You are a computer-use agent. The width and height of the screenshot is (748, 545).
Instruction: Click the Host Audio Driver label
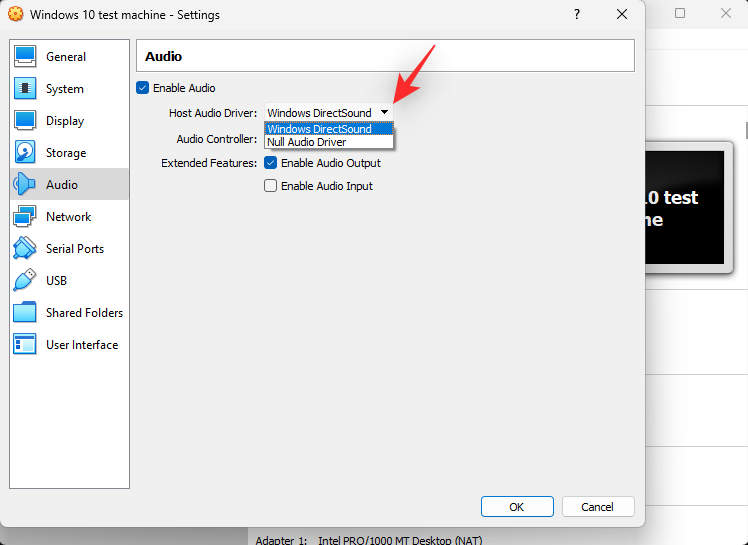click(213, 113)
